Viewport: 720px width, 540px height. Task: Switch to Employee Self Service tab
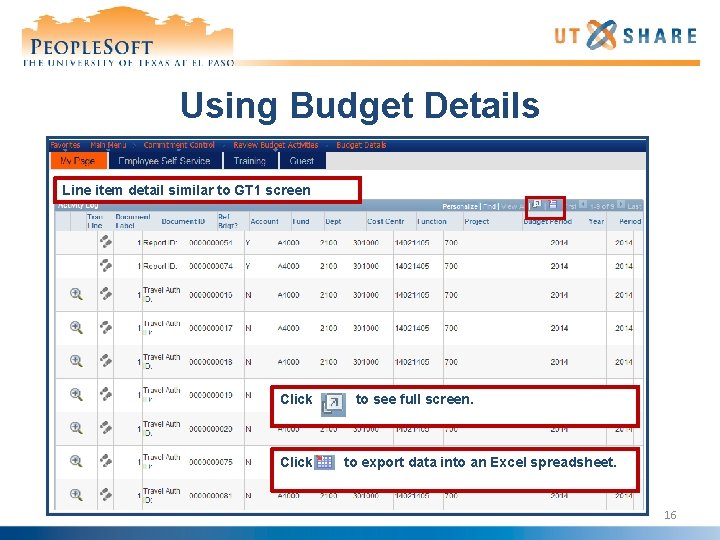(164, 161)
